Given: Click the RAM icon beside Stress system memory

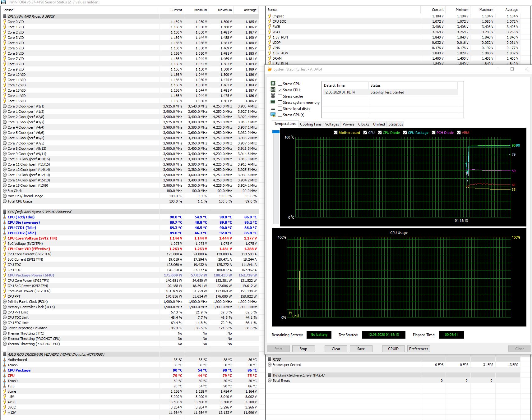Looking at the screenshot, I should point(273,102).
